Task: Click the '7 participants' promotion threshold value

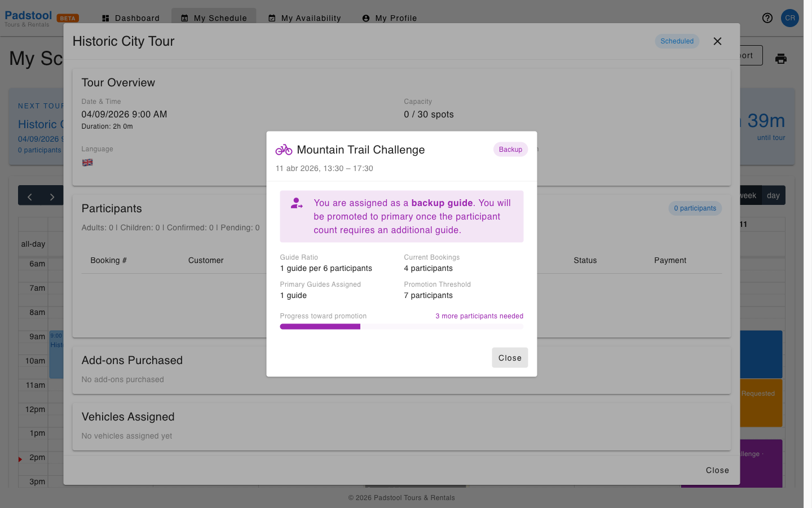Action: (x=428, y=296)
